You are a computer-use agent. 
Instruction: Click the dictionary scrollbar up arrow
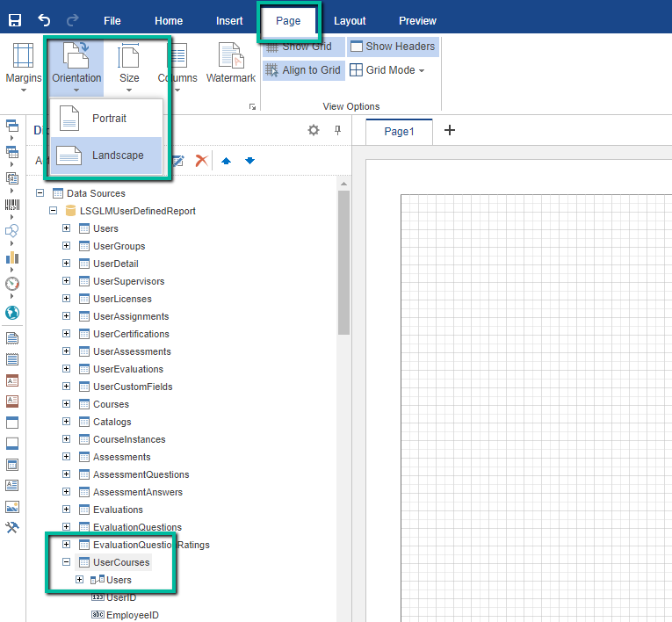pos(343,184)
